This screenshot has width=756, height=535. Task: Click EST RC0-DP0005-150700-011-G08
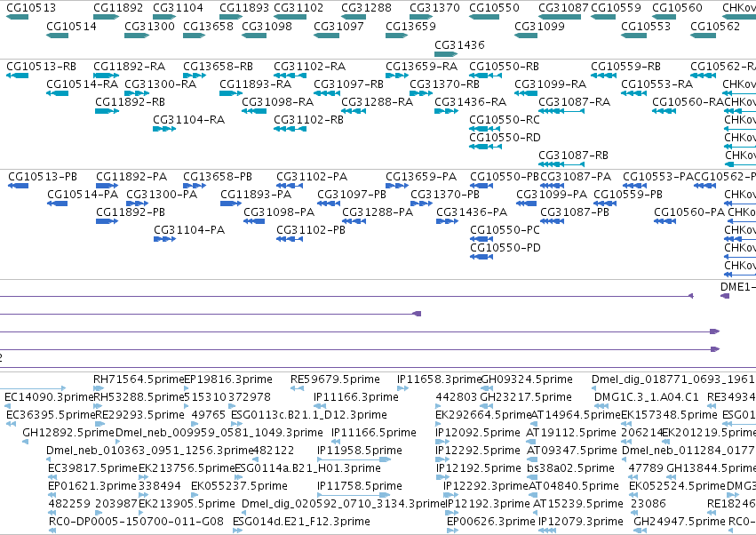point(137,522)
